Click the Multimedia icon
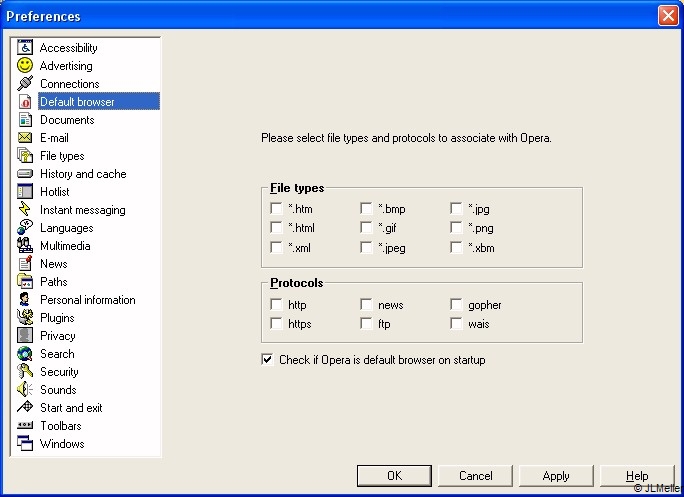 [25, 245]
